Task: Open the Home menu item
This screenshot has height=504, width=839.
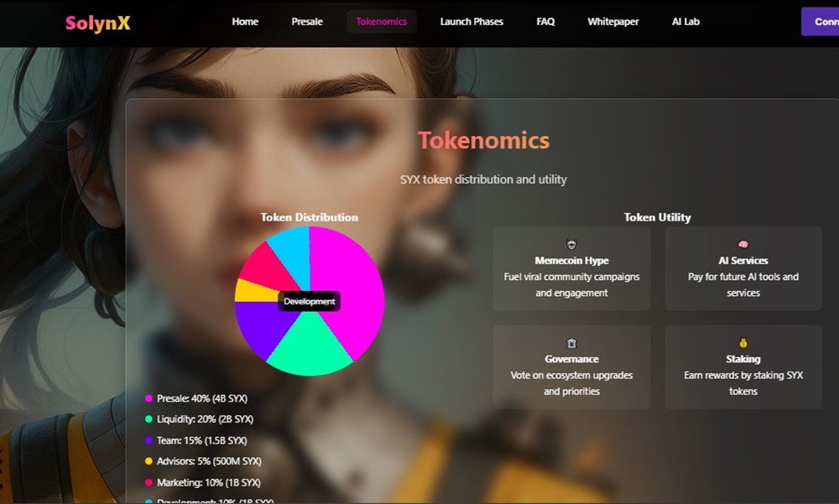Action: pos(245,22)
